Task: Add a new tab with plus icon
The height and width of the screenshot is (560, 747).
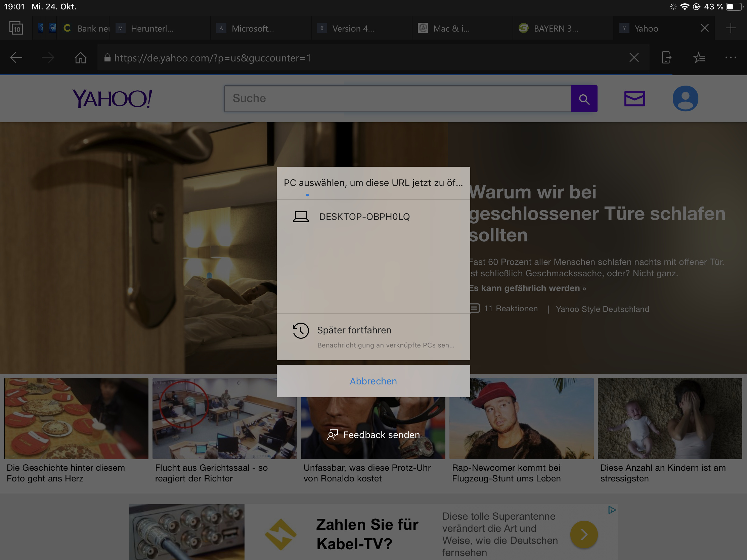Action: click(731, 28)
